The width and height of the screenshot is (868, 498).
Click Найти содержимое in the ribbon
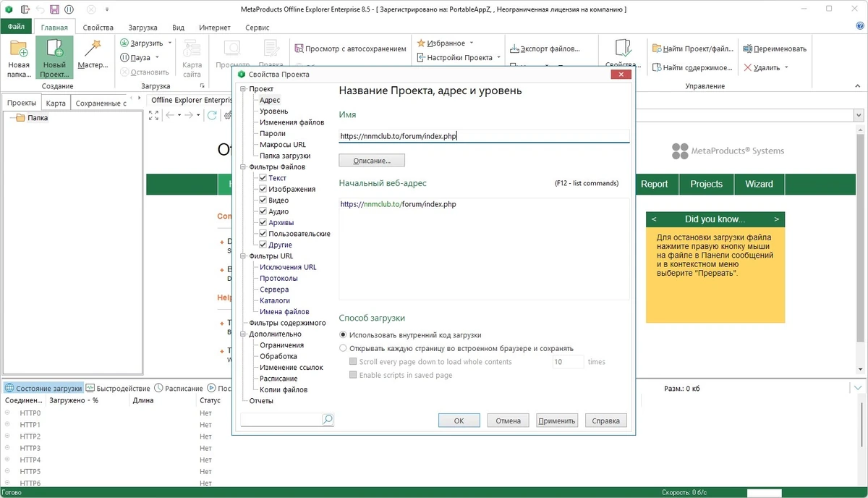coord(692,67)
